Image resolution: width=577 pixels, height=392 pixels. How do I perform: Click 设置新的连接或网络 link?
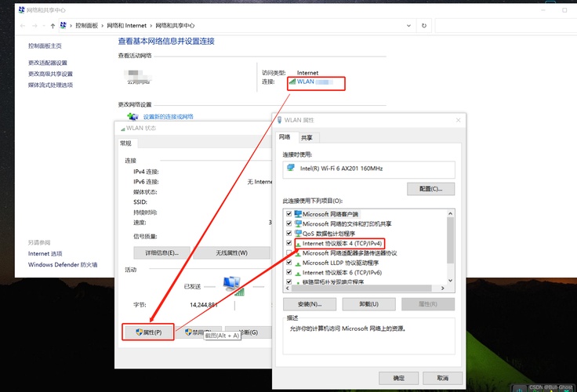coord(169,117)
